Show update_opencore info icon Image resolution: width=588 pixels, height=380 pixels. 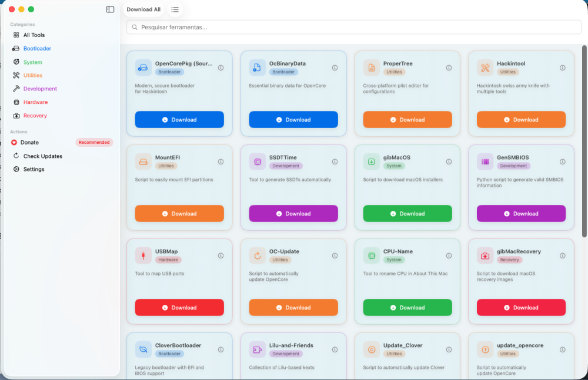[x=563, y=349]
